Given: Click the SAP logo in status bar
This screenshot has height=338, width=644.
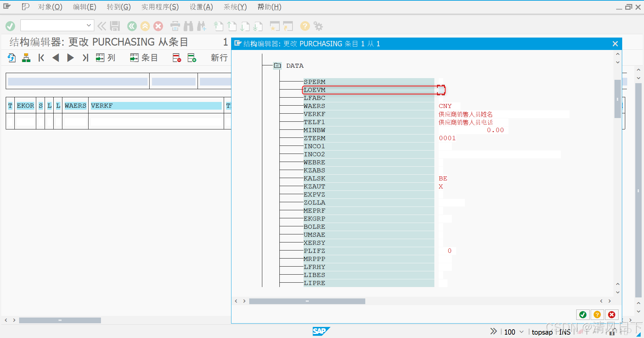Looking at the screenshot, I should [321, 331].
